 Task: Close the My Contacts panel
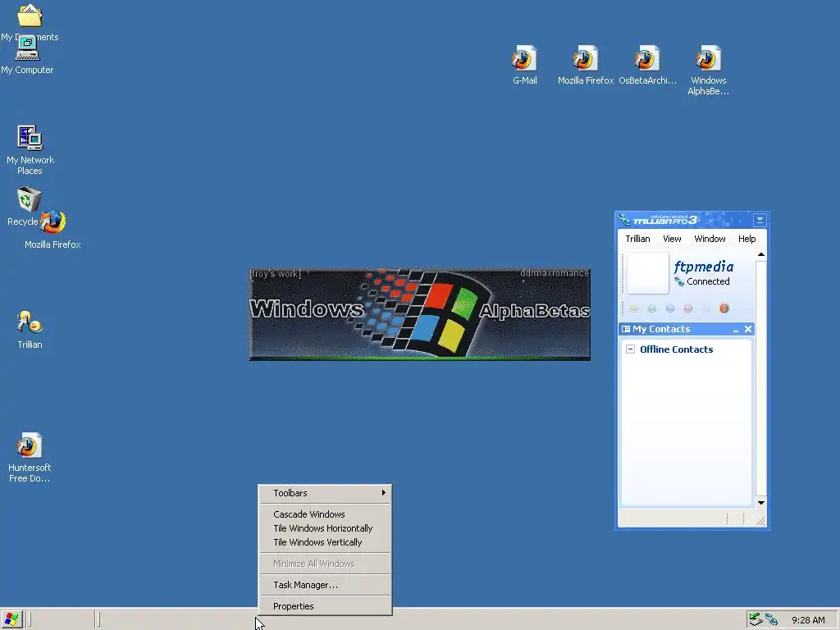(x=748, y=329)
